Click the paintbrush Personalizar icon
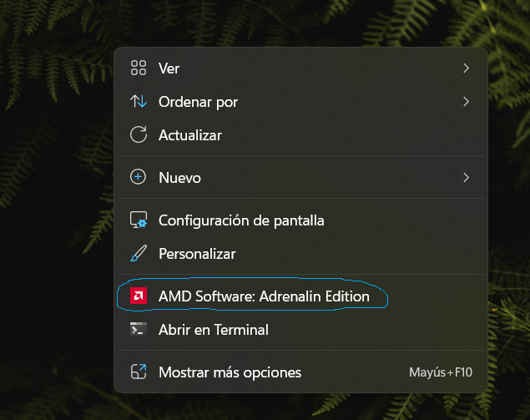The height and width of the screenshot is (420, 530). coord(139,254)
